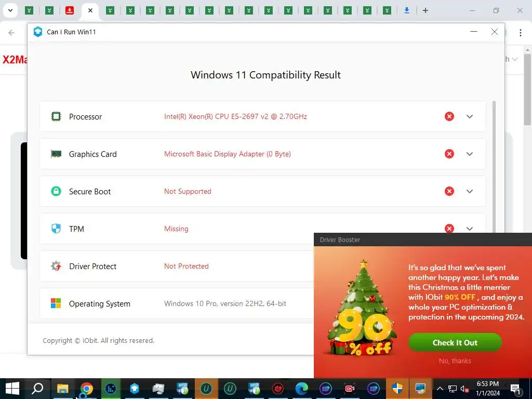Close the active Chrome tab
The width and height of the screenshot is (532, 399).
click(90, 10)
